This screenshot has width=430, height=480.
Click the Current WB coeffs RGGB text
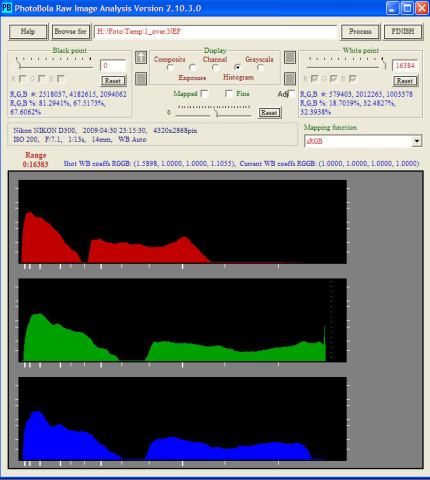329,164
